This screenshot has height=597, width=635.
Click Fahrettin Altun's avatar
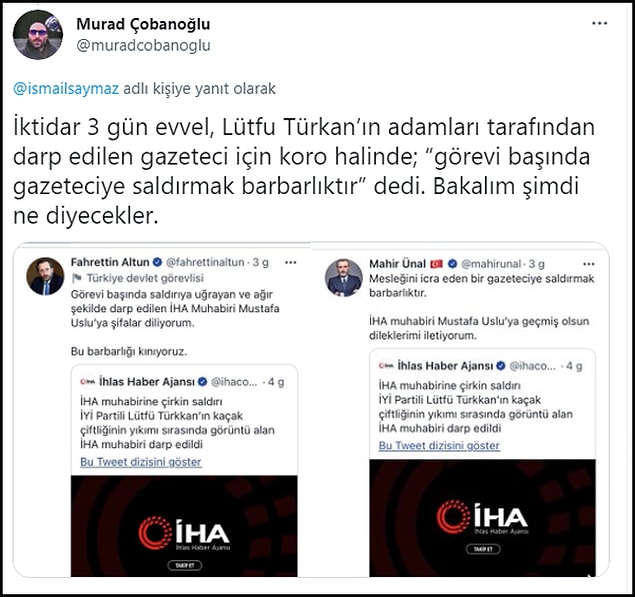click(45, 276)
